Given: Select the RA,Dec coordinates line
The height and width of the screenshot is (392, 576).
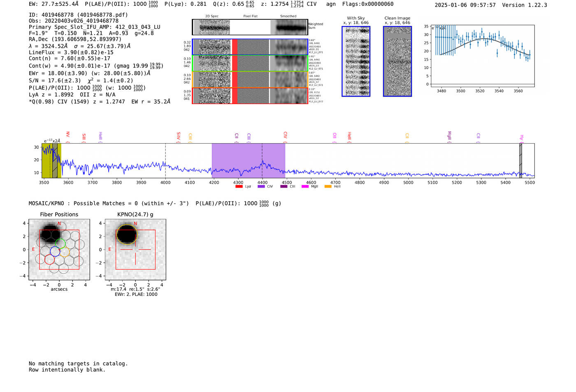Looking at the screenshot, I should tap(75, 39).
